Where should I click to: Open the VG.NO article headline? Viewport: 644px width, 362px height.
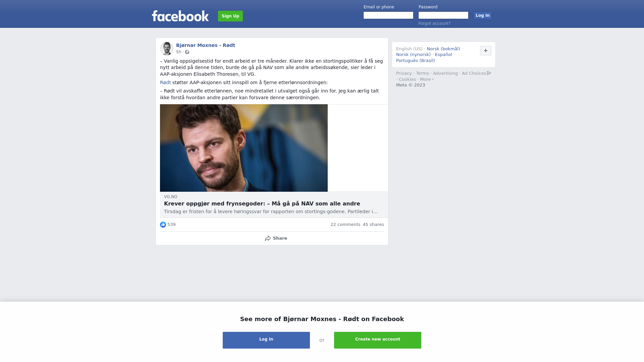coord(262,204)
